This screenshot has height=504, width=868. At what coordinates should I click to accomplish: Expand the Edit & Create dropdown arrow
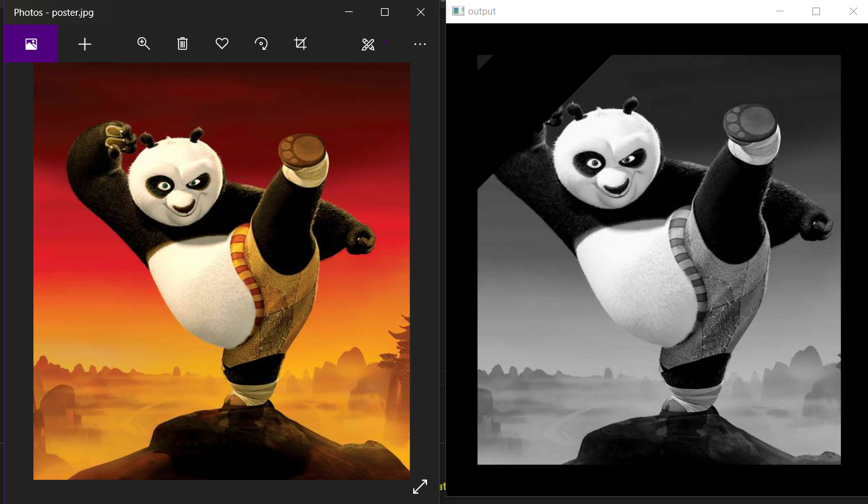click(385, 42)
